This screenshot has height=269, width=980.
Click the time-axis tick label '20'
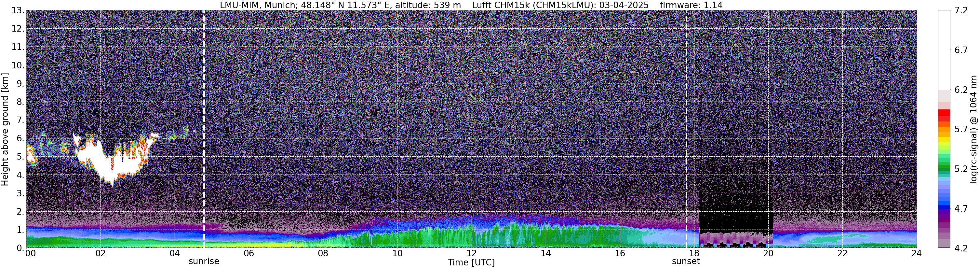coord(768,253)
